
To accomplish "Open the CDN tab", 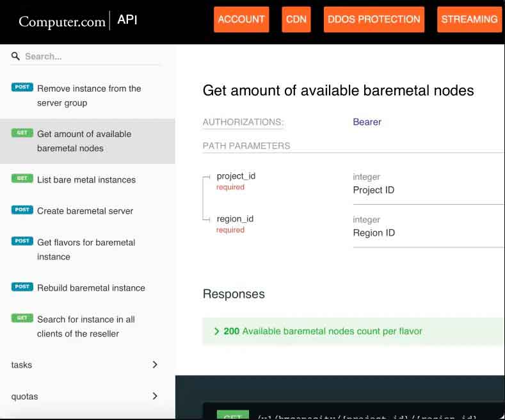I will tap(296, 19).
